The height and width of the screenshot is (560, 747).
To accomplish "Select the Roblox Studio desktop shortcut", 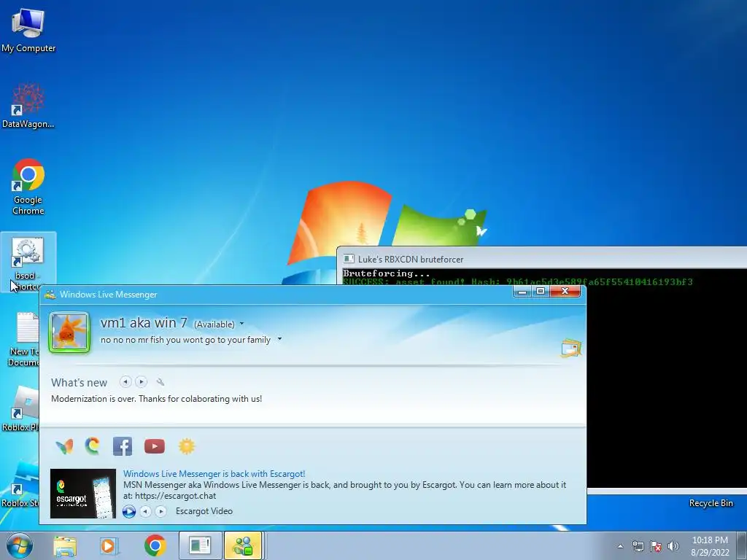I will [x=20, y=485].
